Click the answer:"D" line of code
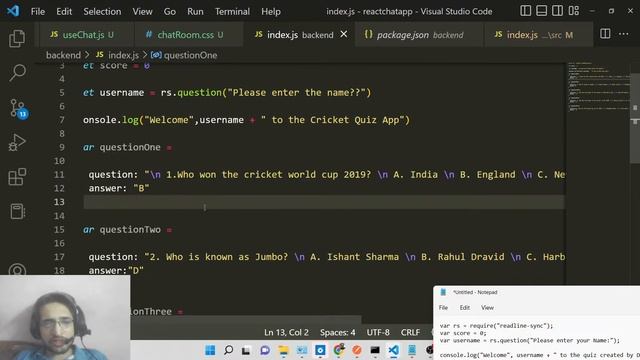The height and width of the screenshot is (360, 640). click(x=116, y=270)
